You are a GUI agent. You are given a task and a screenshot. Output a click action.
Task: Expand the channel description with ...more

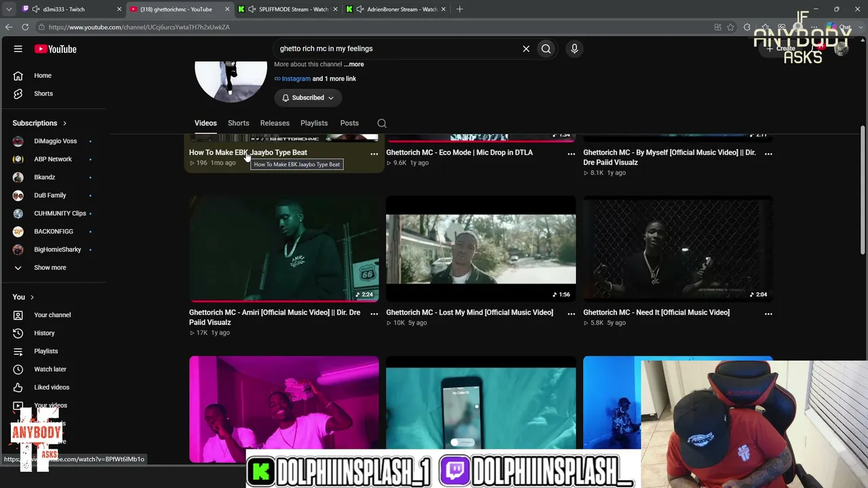pyautogui.click(x=354, y=64)
